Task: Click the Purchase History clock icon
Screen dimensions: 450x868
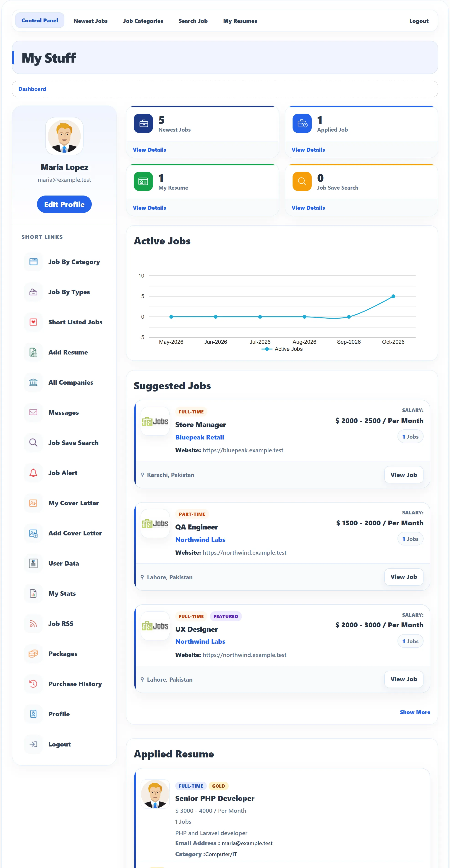Action: pyautogui.click(x=33, y=684)
